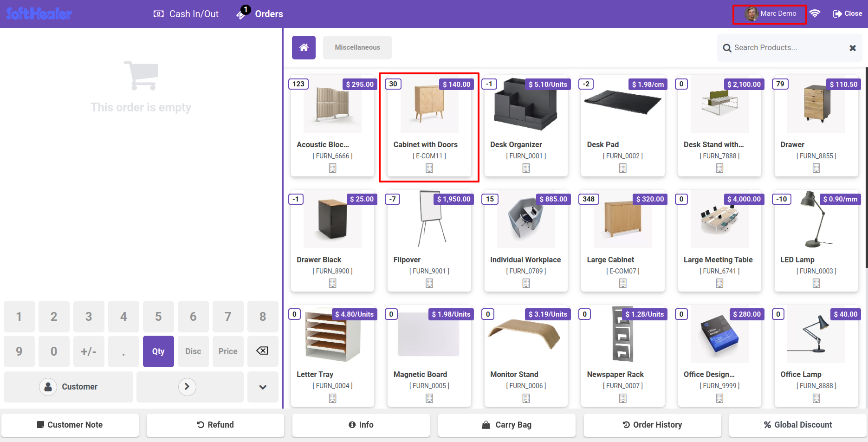Tap numpad key 0
The height and width of the screenshot is (442, 868).
54,351
